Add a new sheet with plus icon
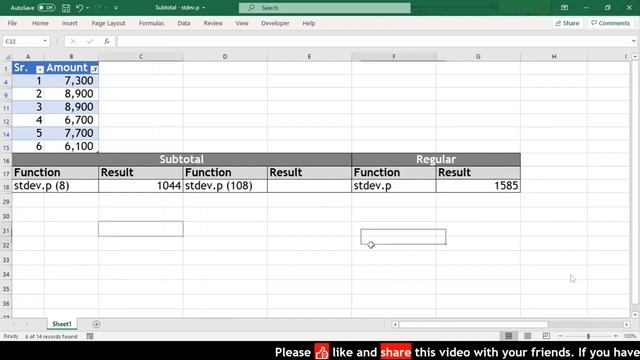The image size is (640, 360). click(x=96, y=324)
